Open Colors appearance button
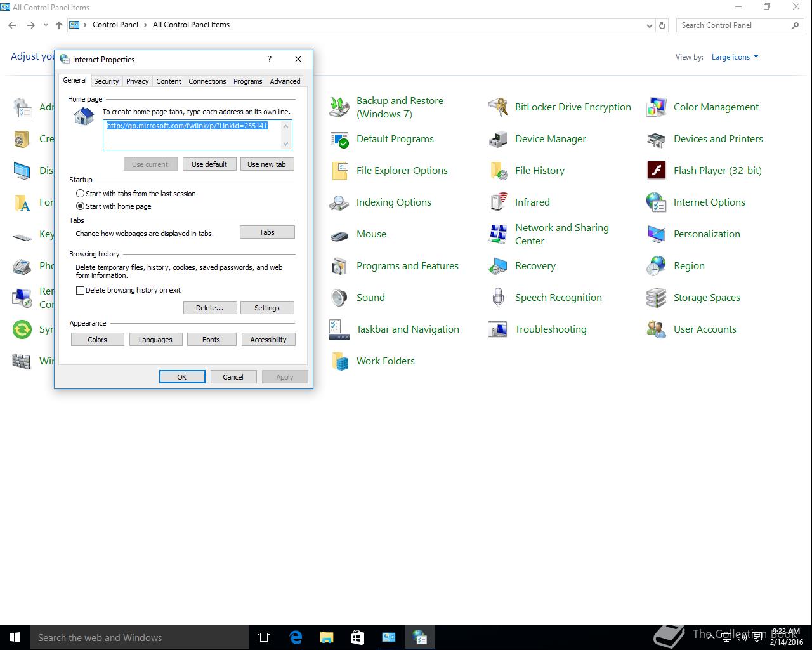Image resolution: width=812 pixels, height=650 pixels. coord(97,340)
